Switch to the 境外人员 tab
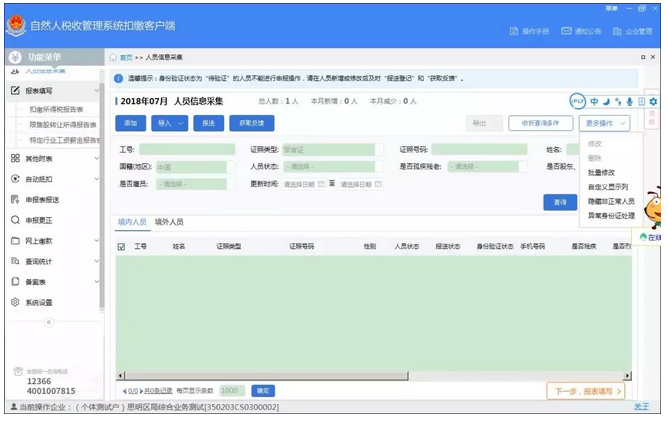Viewport: 668px width, 421px height. coord(169,222)
